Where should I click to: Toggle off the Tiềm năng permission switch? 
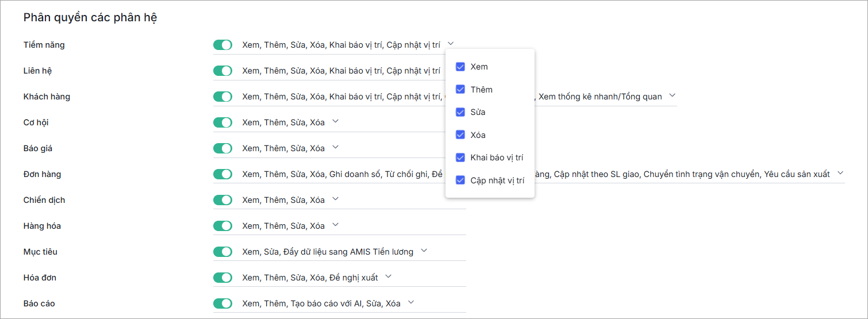(222, 45)
